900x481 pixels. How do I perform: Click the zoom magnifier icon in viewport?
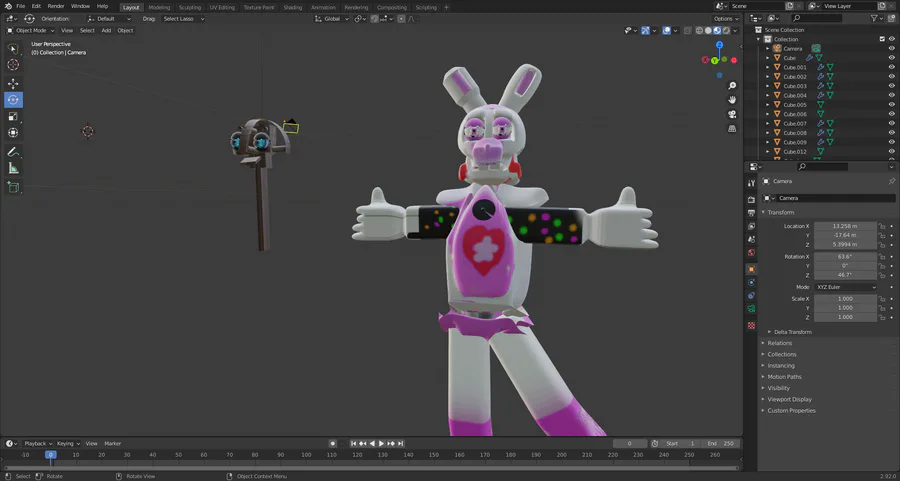[x=732, y=86]
